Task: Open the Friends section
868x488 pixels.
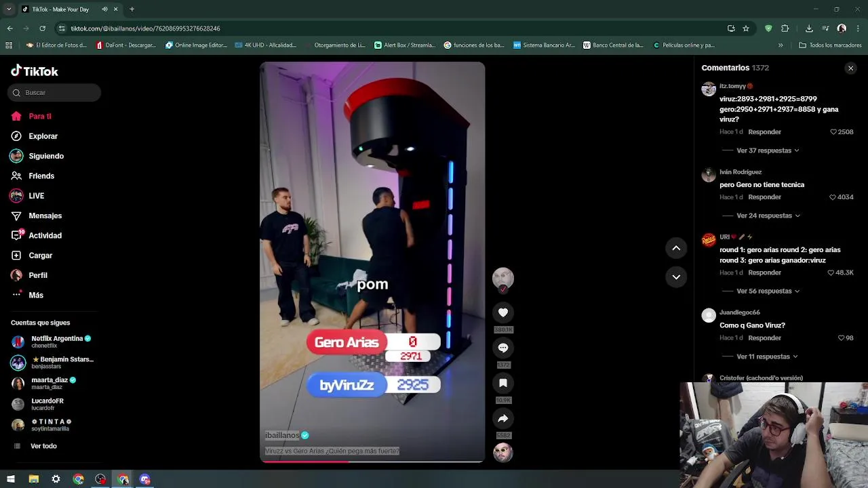Action: coord(33,176)
